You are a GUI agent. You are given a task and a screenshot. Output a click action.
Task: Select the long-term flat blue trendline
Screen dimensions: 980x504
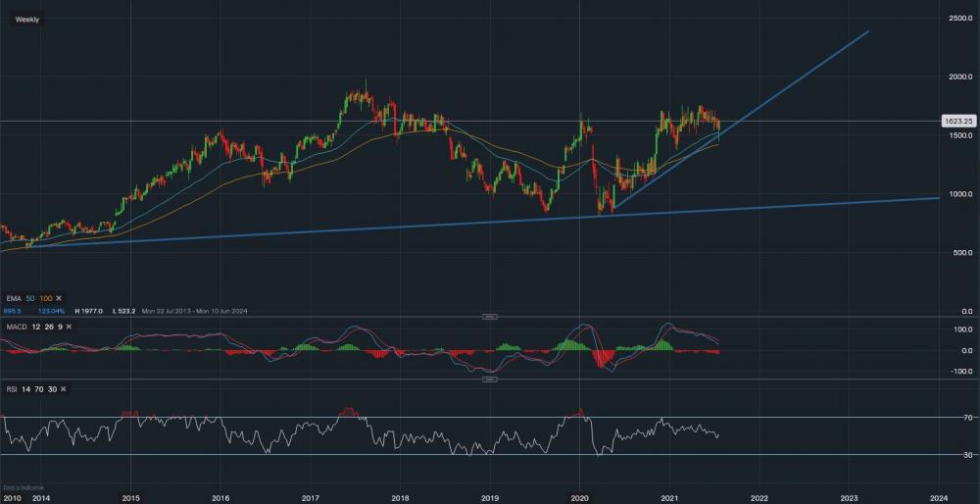(392, 227)
